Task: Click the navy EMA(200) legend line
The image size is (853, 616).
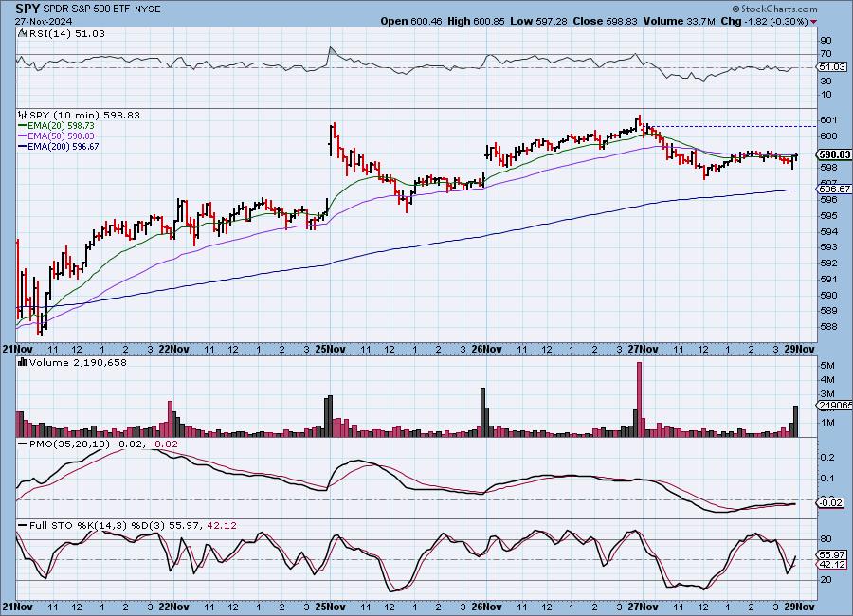Action: pos(23,146)
